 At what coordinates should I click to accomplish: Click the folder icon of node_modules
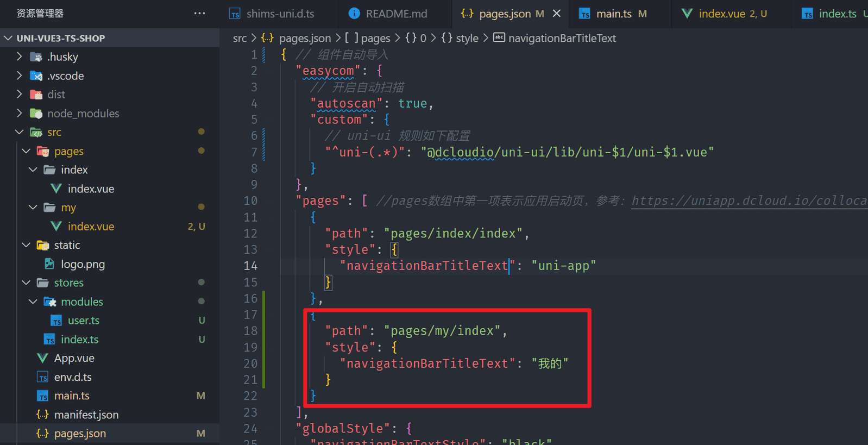pyautogui.click(x=36, y=114)
